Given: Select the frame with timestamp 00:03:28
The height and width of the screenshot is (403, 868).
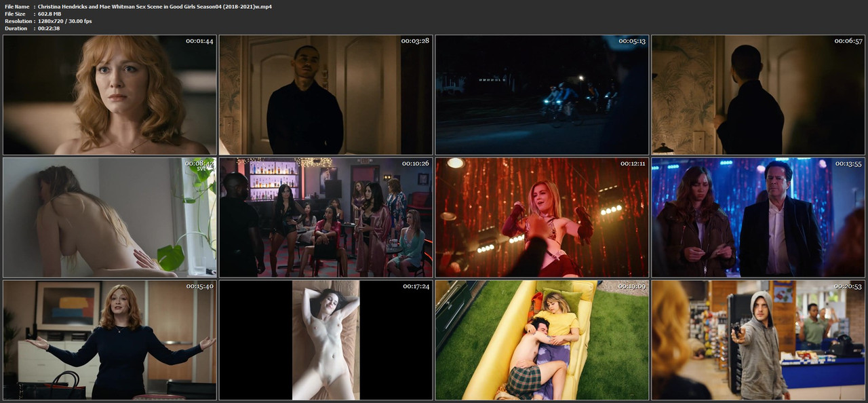Looking at the screenshot, I should point(326,95).
